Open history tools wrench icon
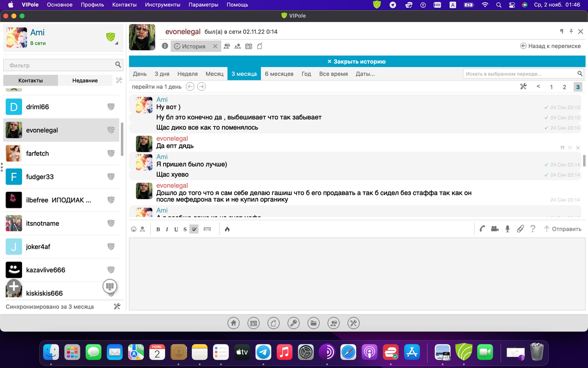 [x=523, y=86]
